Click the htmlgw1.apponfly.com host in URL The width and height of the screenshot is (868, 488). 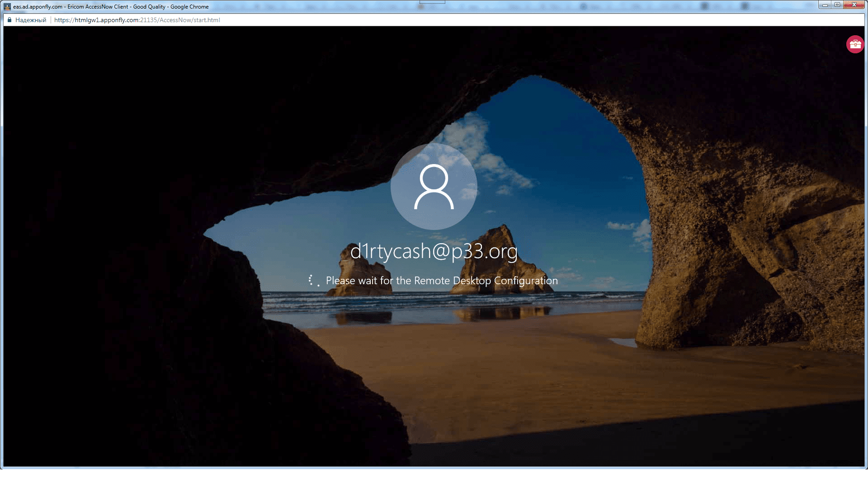(107, 20)
